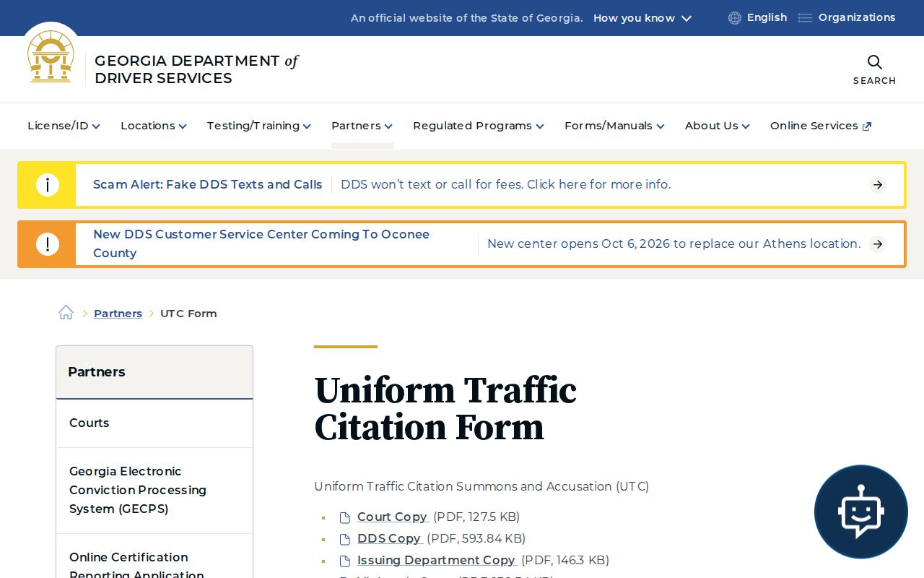Click the Partners breadcrumb link
The image size is (924, 578).
tap(118, 313)
